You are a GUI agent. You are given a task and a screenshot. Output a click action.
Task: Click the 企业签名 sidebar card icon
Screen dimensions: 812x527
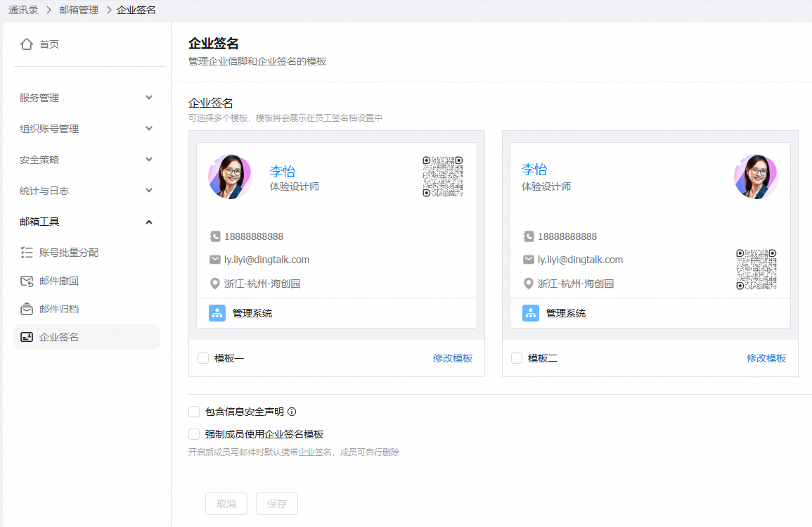(x=27, y=337)
